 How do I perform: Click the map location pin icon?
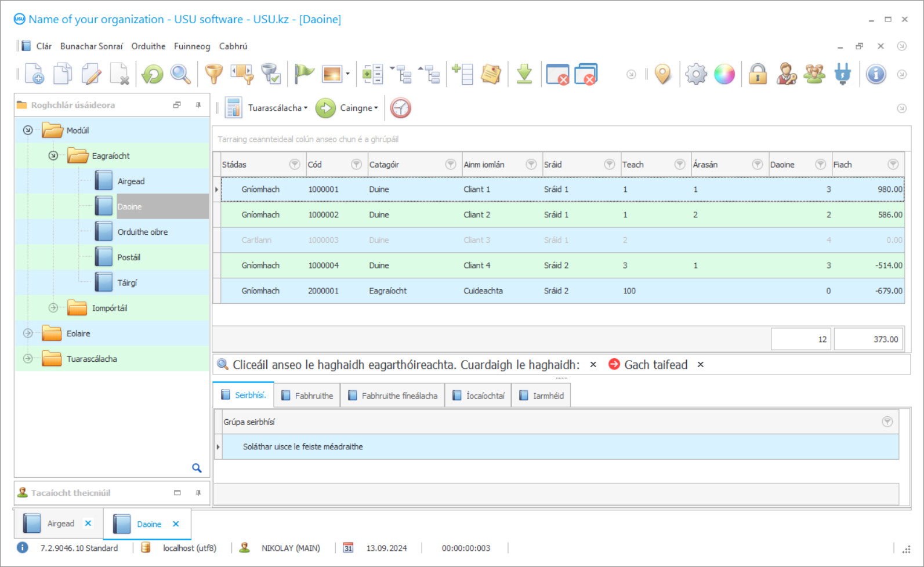point(662,74)
